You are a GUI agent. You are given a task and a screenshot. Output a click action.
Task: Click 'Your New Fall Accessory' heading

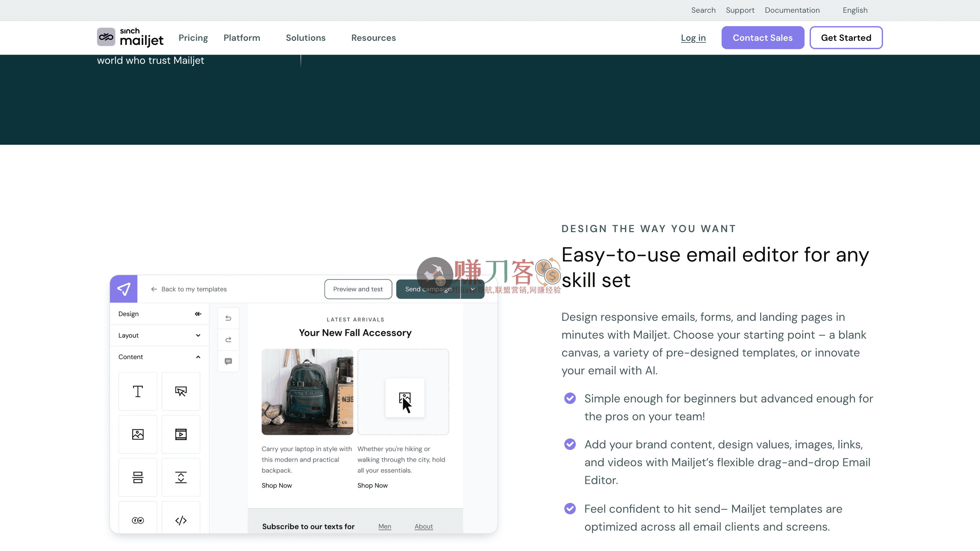tap(355, 333)
